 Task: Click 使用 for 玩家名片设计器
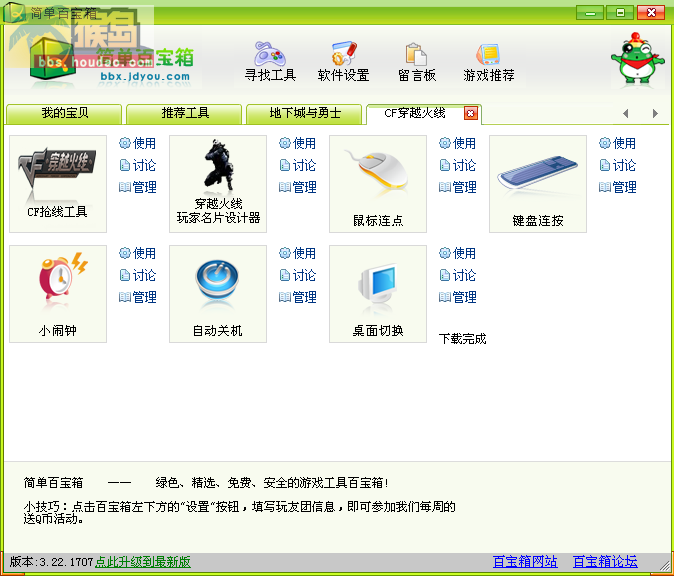pyautogui.click(x=297, y=143)
